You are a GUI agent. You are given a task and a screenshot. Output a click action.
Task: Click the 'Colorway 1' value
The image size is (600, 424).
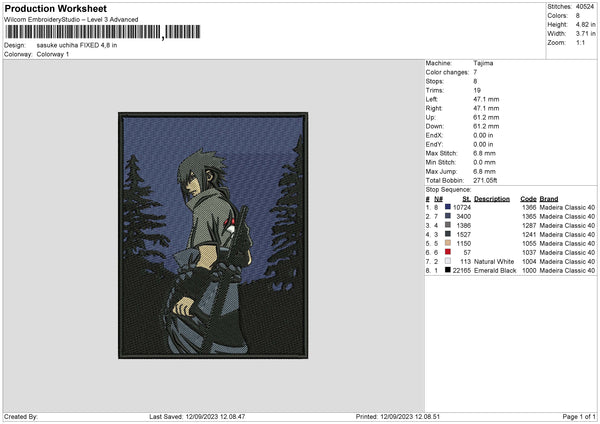[53, 54]
